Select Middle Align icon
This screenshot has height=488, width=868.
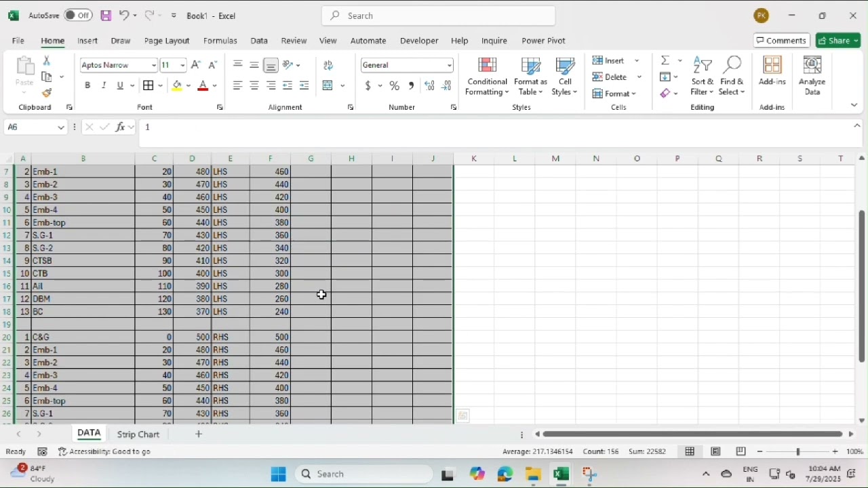click(254, 65)
